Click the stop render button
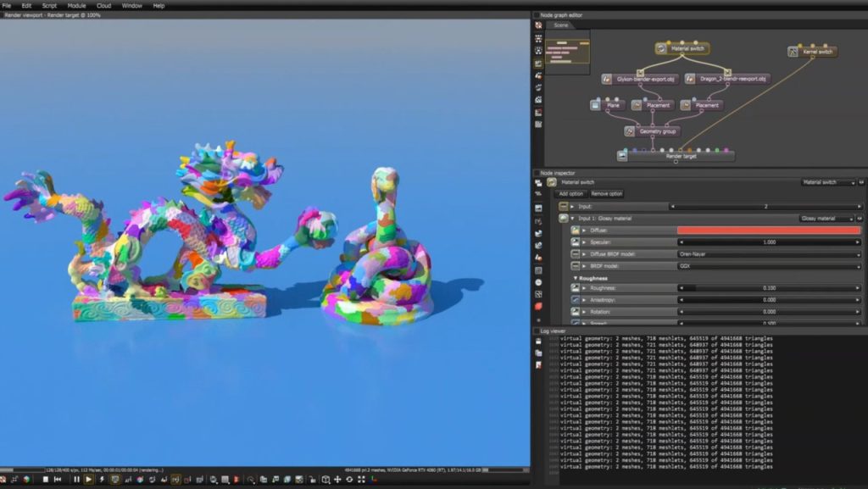The width and height of the screenshot is (868, 489). pos(45,480)
